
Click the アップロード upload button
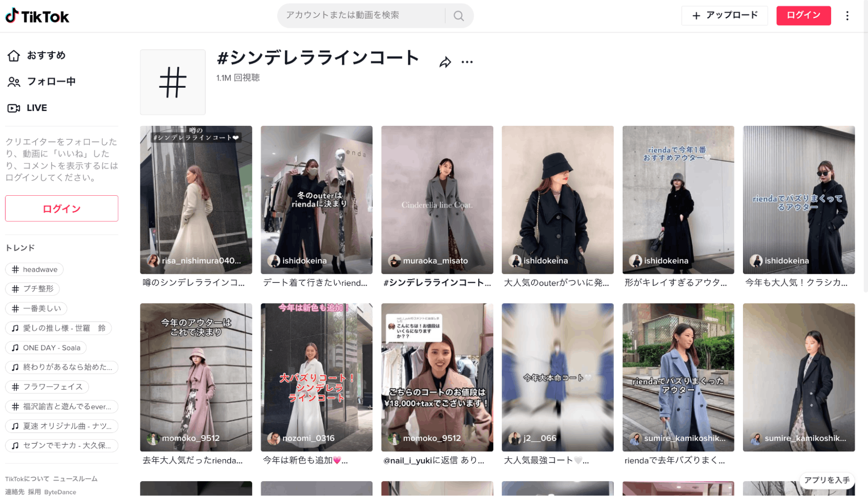point(725,16)
